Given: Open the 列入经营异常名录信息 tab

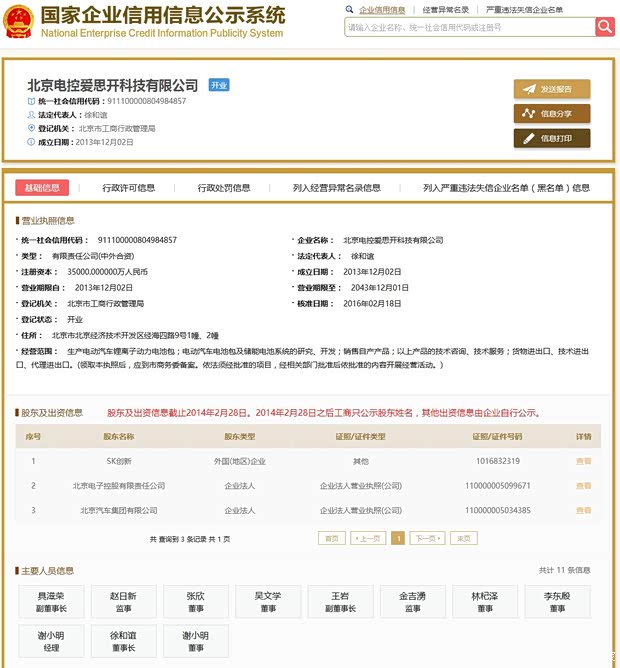Looking at the screenshot, I should [x=336, y=187].
